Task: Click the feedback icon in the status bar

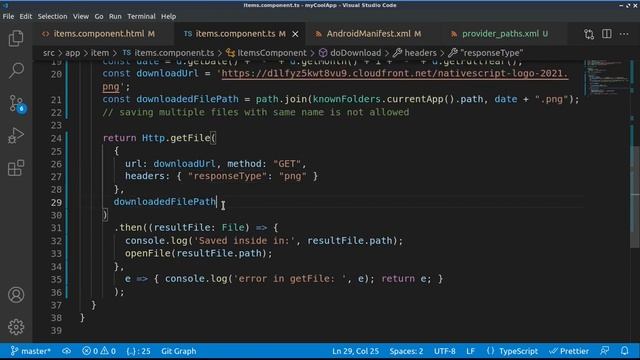Action: pyautogui.click(x=604, y=351)
